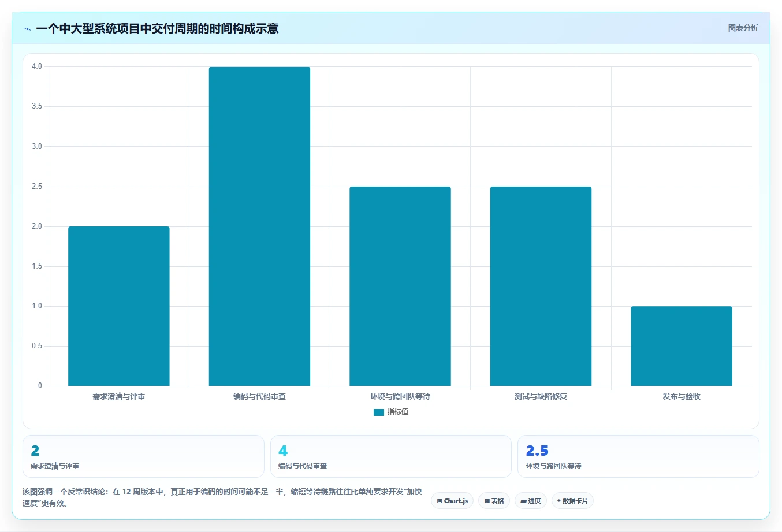Click the x-axis label 编码与代码审查
Screen dimensions: 782x532
(259, 396)
